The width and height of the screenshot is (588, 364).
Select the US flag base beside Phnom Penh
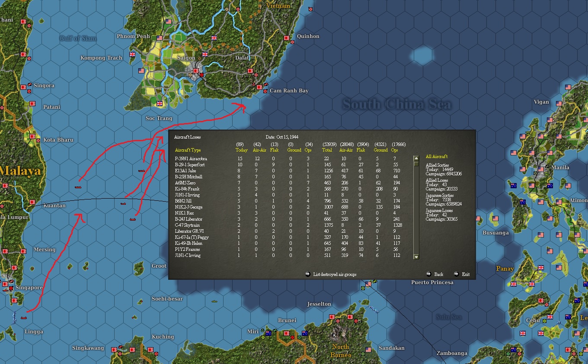click(159, 38)
